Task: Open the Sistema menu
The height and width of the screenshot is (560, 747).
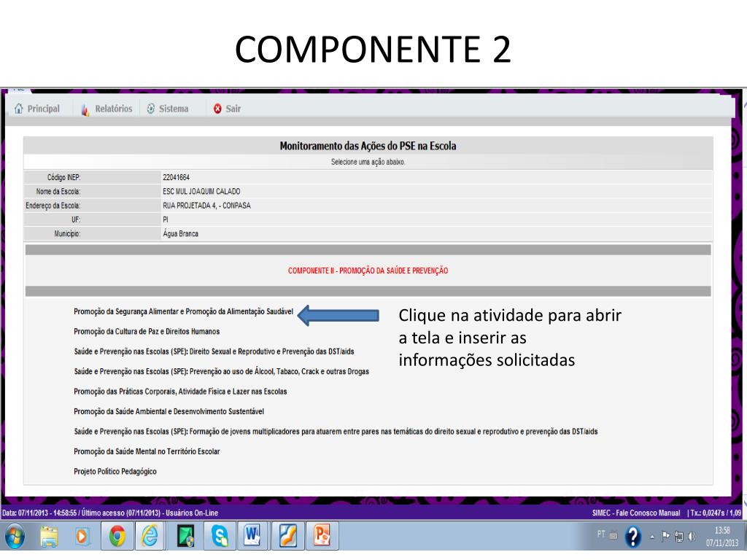Action: [167, 109]
